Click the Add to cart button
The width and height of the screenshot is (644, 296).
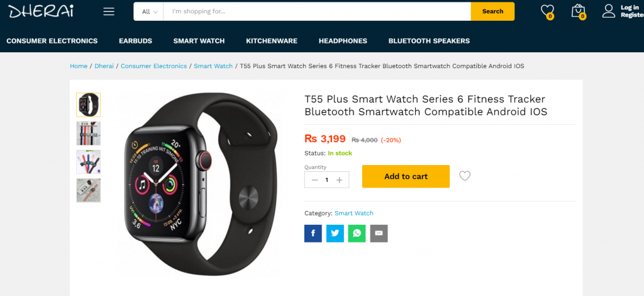[406, 176]
